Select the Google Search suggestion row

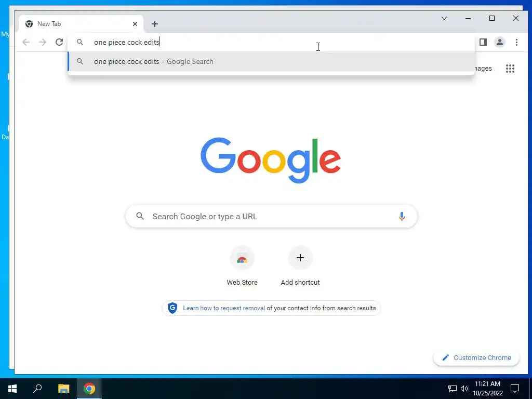coord(271,61)
